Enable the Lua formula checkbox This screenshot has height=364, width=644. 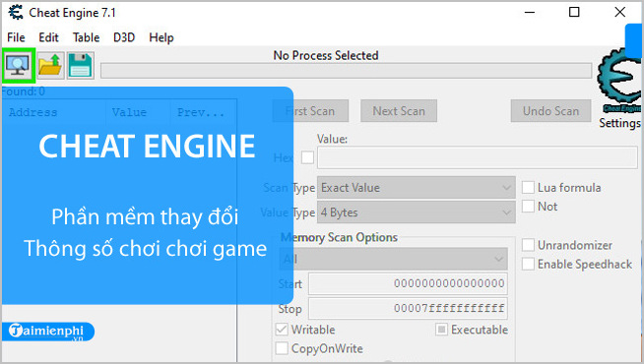tap(528, 188)
